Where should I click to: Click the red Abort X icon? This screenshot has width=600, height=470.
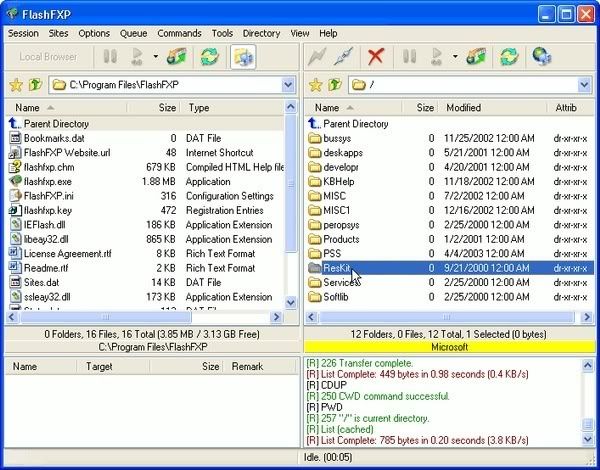point(376,57)
